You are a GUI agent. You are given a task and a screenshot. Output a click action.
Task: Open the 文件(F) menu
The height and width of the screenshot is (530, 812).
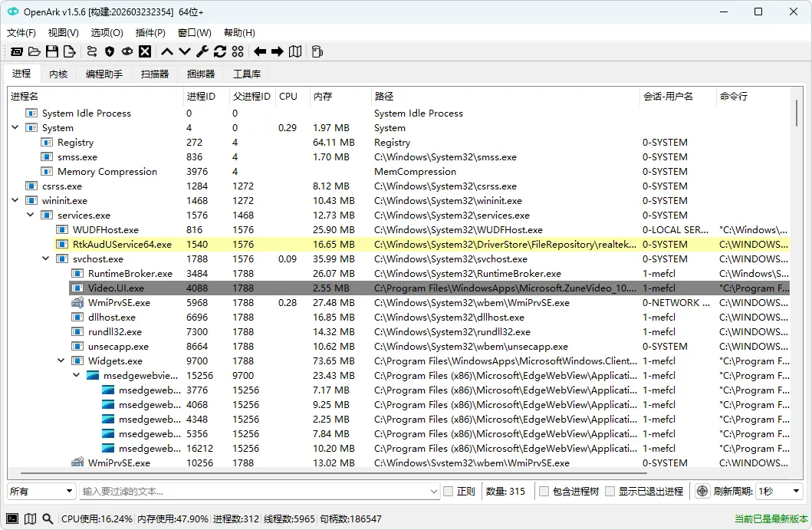21,33
